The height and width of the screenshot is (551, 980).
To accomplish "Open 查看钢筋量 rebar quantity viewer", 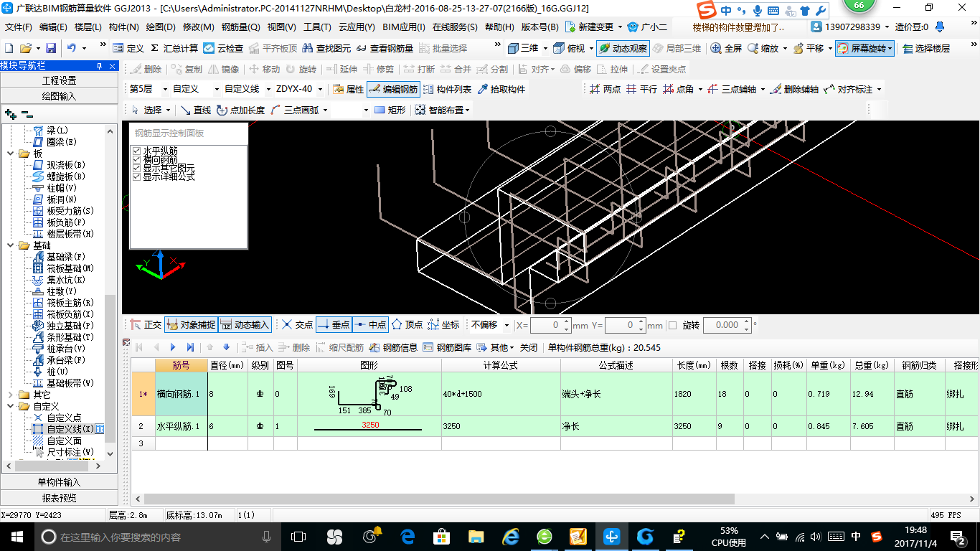I will (x=384, y=48).
